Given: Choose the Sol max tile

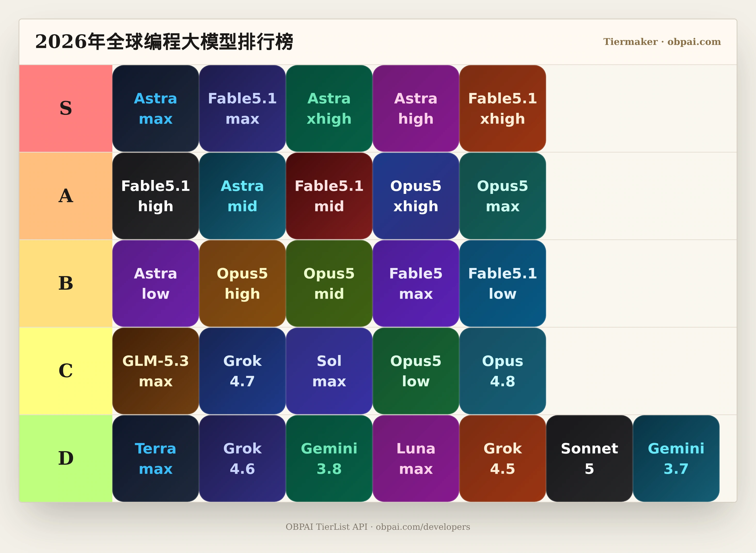Looking at the screenshot, I should pyautogui.click(x=329, y=371).
